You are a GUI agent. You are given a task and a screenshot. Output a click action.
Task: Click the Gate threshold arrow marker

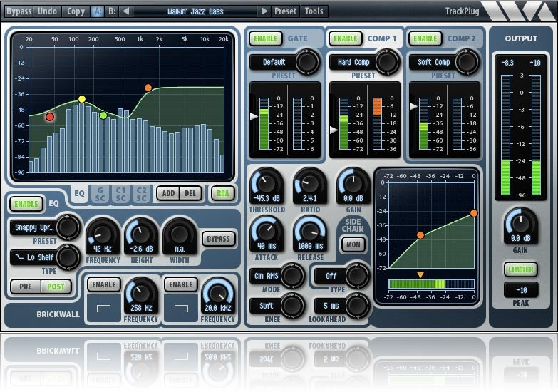pos(254,116)
